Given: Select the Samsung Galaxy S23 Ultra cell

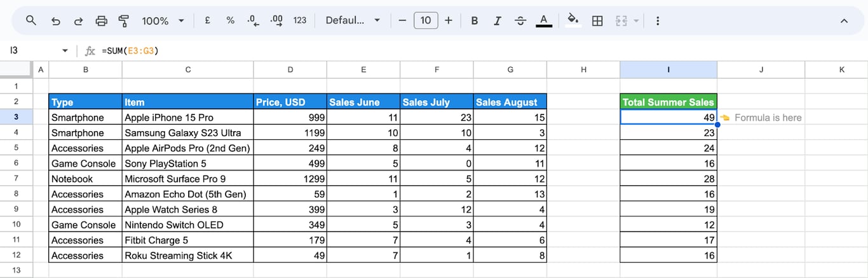Looking at the screenshot, I should (x=188, y=132).
